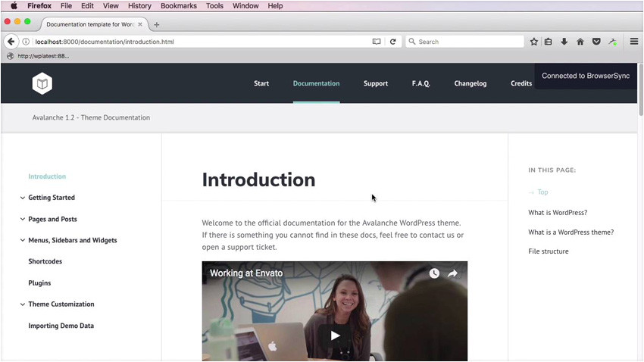Click the browser back arrow button
The width and height of the screenshot is (644, 362).
click(x=11, y=42)
